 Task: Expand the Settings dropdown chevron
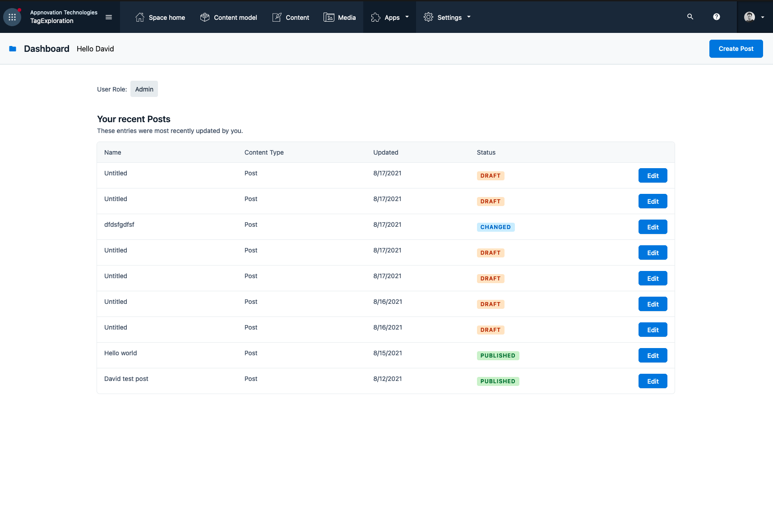point(469,17)
